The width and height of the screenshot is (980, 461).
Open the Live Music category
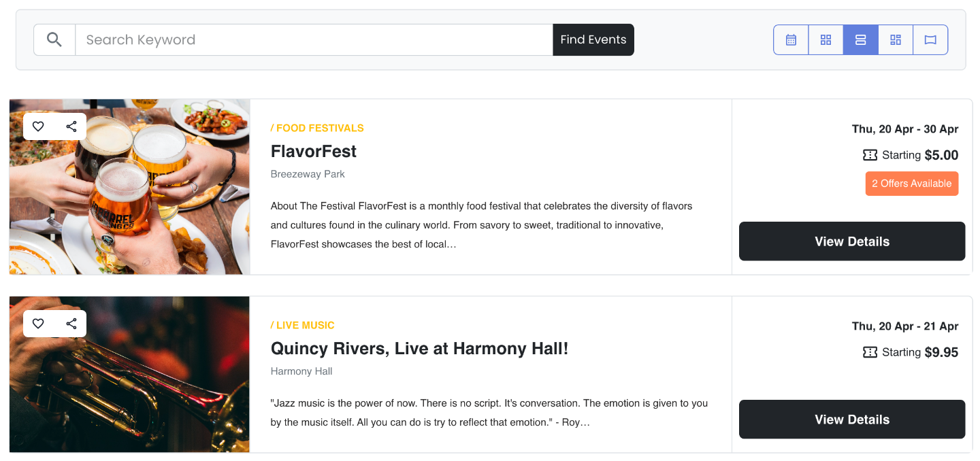coord(303,325)
